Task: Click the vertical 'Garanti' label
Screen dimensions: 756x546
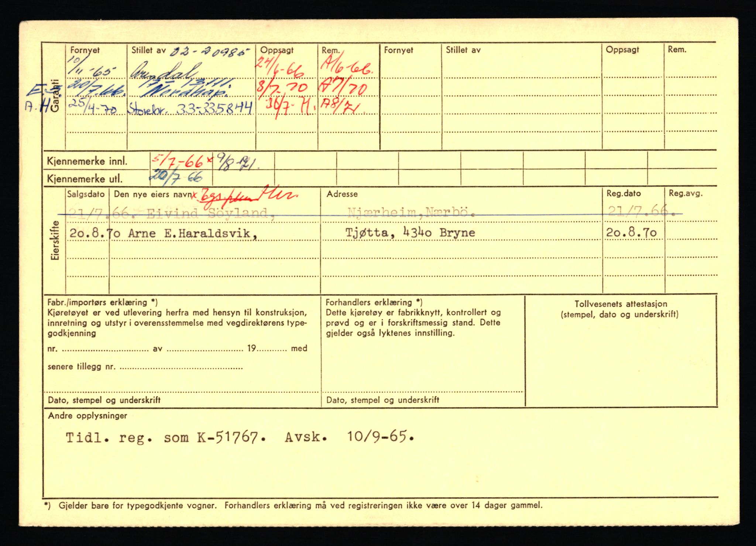Action: pyautogui.click(x=55, y=96)
